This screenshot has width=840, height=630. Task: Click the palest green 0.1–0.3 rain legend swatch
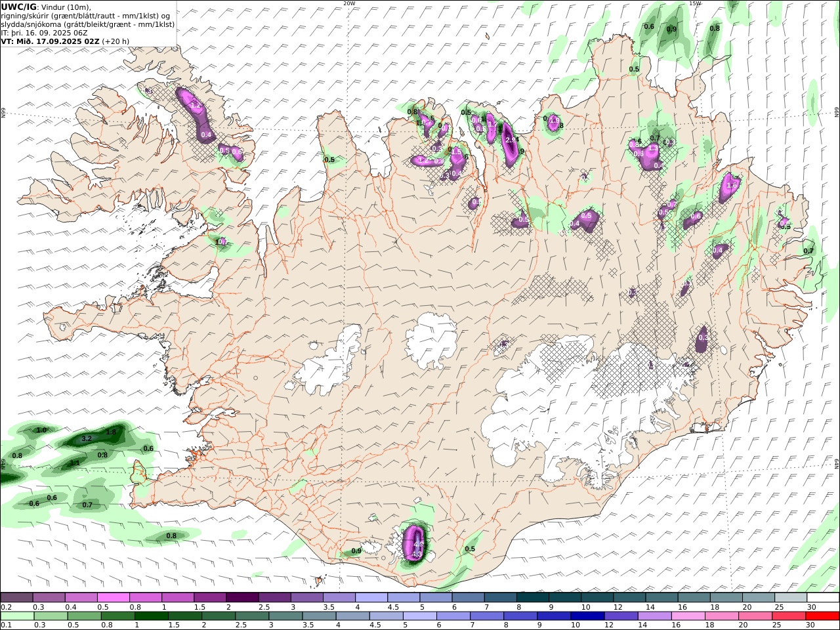click(x=17, y=616)
